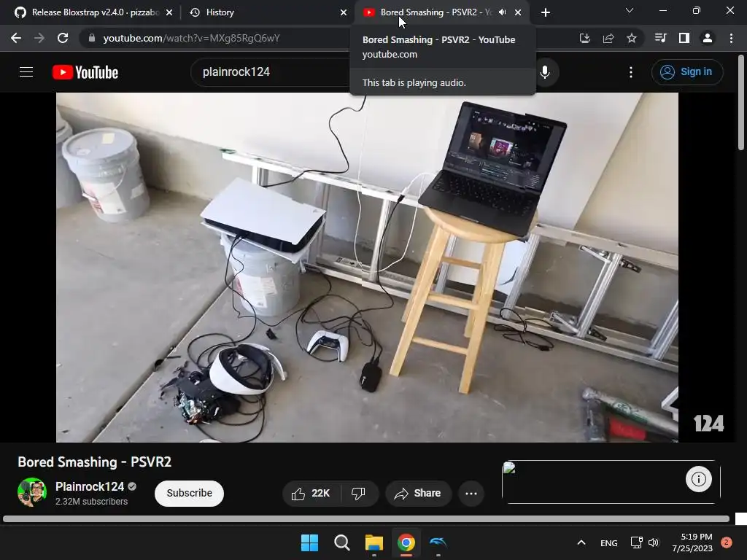The height and width of the screenshot is (560, 747).
Task: Open the Dolphin emulator taskbar icon
Action: pyautogui.click(x=438, y=542)
